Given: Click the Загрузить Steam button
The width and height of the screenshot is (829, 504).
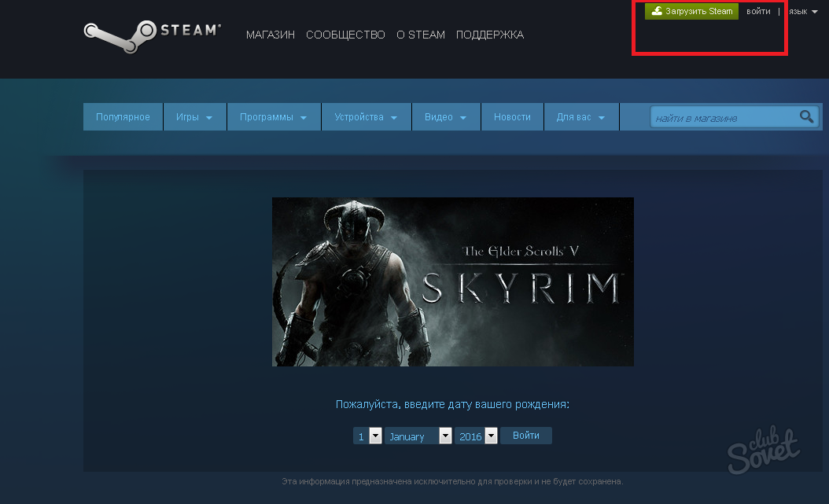Looking at the screenshot, I should (x=691, y=11).
